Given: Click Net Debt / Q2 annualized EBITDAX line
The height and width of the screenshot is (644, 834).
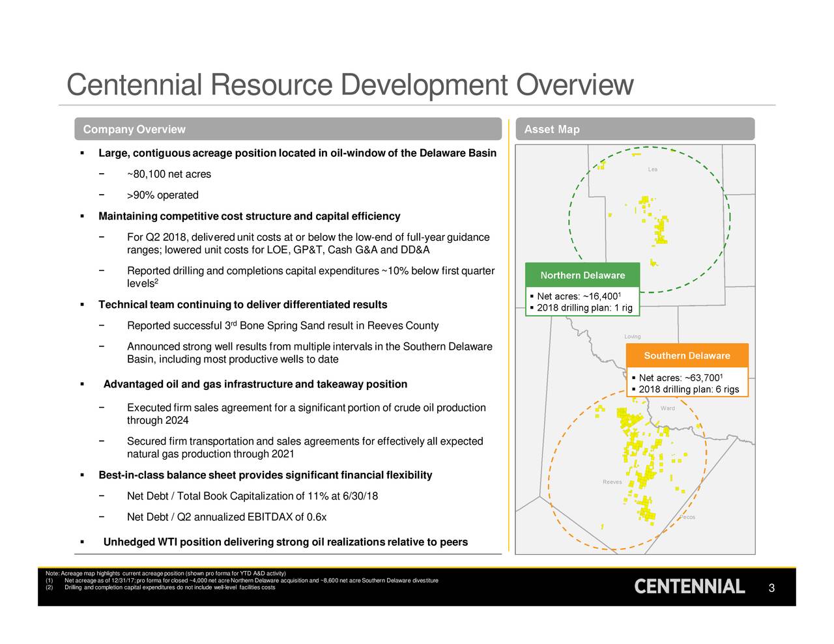Looking at the screenshot, I should point(227,517).
